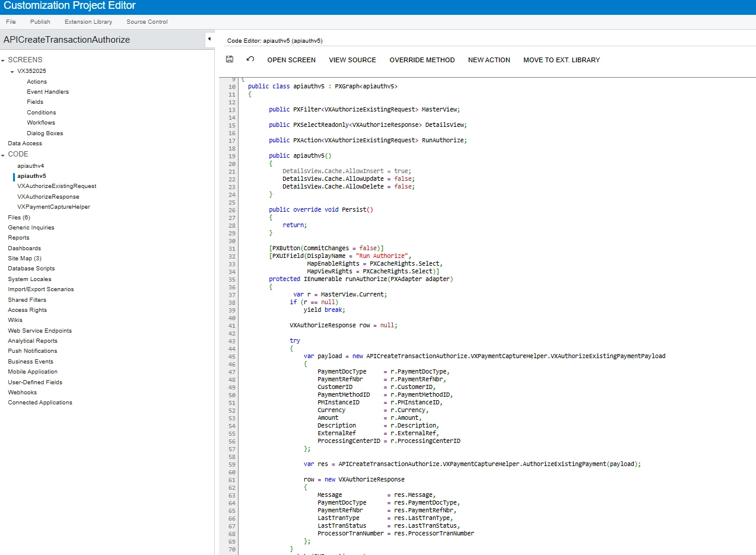This screenshot has width=756, height=555.
Task: Collapse the left navigation panel arrow
Action: pos(209,40)
